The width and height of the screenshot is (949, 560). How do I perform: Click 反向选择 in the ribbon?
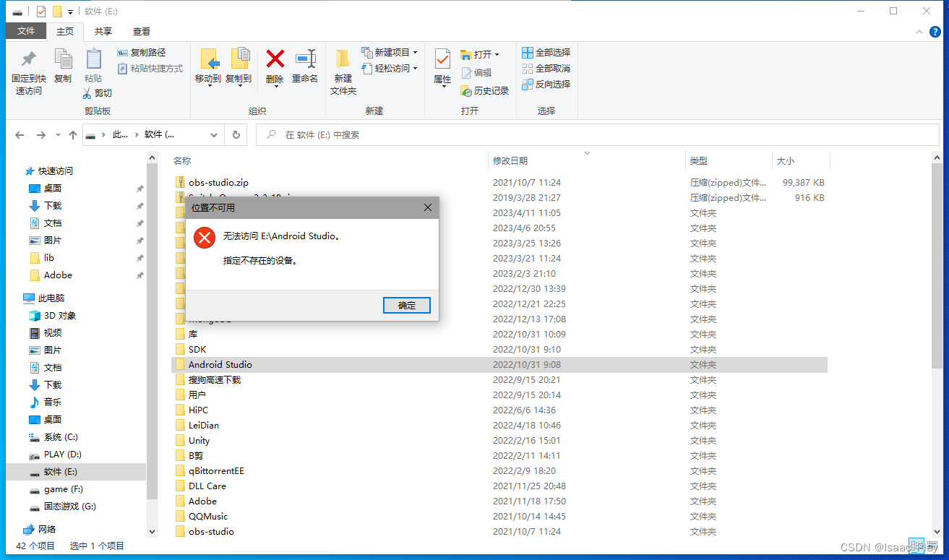[x=546, y=85]
